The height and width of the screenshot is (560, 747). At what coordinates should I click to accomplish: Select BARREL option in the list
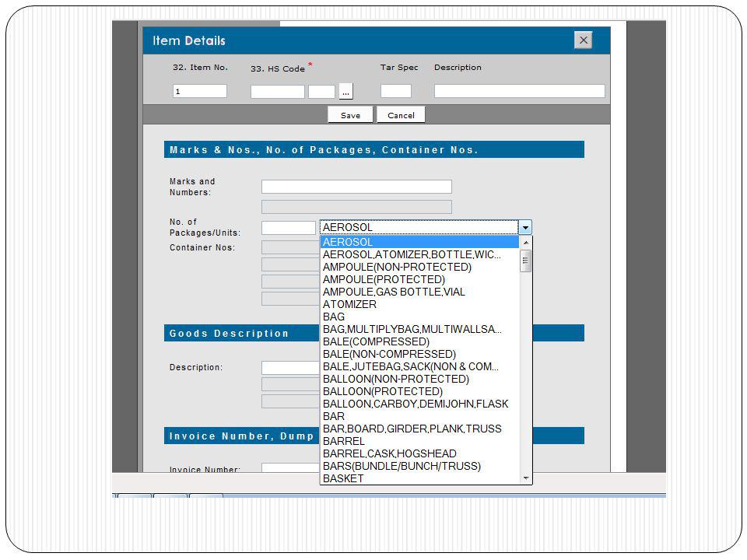click(419, 442)
